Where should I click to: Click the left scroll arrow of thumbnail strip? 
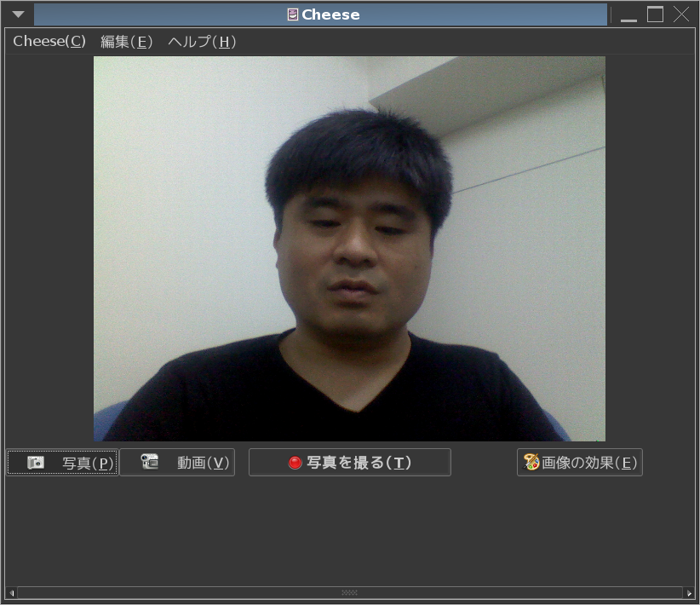pyautogui.click(x=12, y=593)
